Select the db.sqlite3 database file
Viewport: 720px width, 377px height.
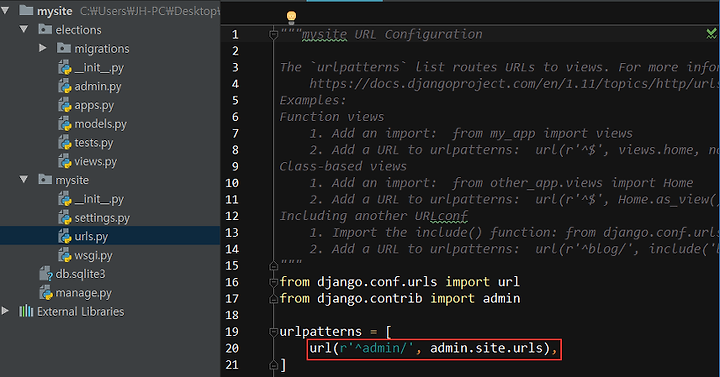click(x=80, y=274)
